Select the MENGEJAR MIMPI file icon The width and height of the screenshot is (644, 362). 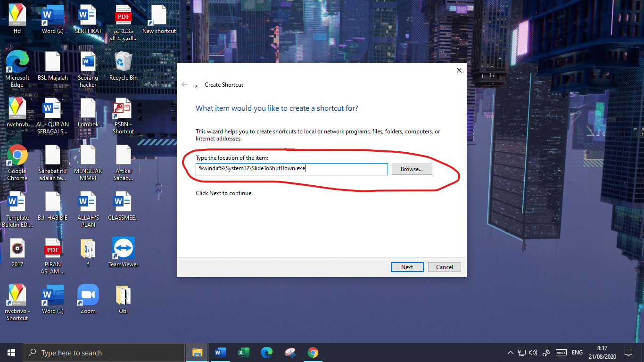[88, 163]
